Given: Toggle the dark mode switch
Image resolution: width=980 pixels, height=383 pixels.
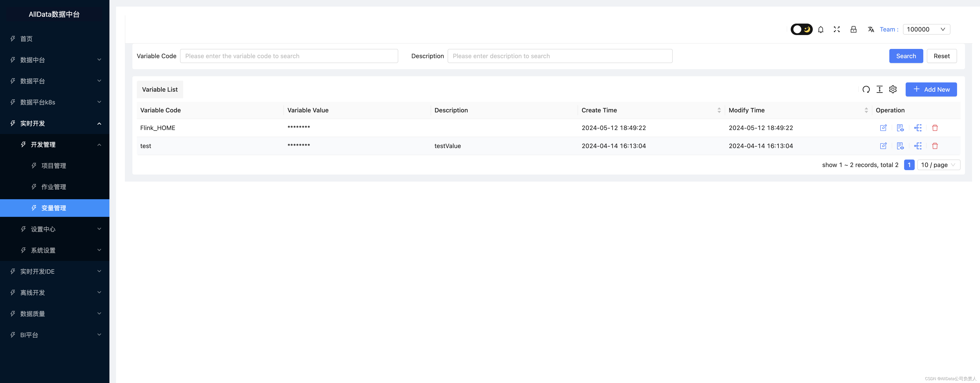Looking at the screenshot, I should click(801, 29).
